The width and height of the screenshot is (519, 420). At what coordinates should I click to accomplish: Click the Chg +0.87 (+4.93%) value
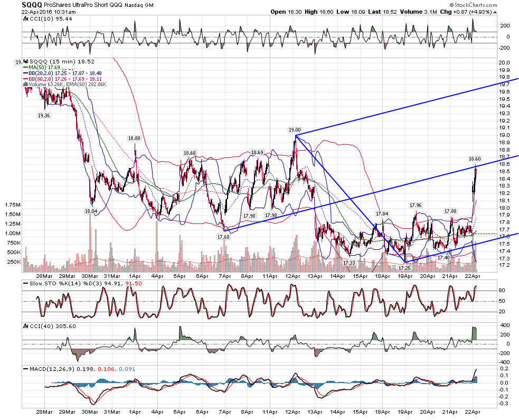pyautogui.click(x=466, y=12)
